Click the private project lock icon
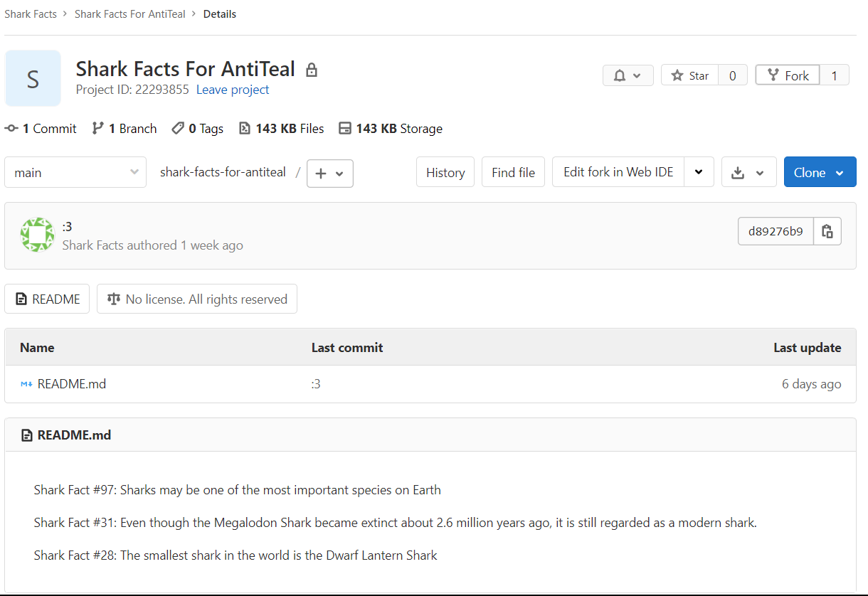868x596 pixels. [311, 70]
